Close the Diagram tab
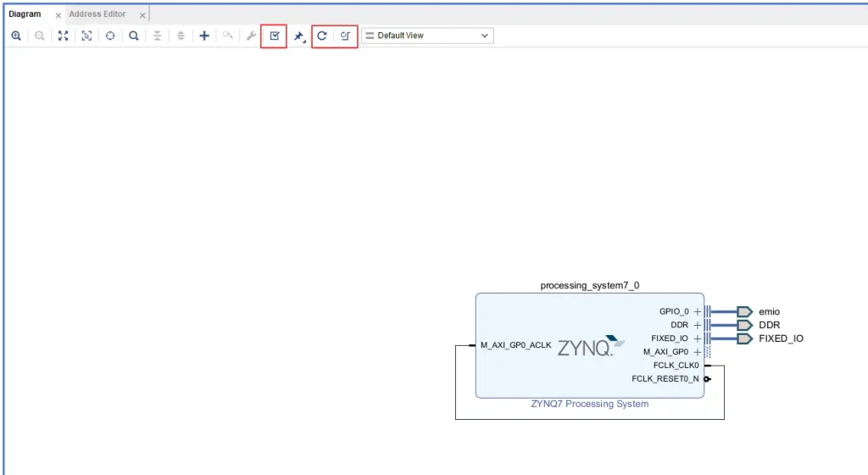868x475 pixels. click(58, 15)
